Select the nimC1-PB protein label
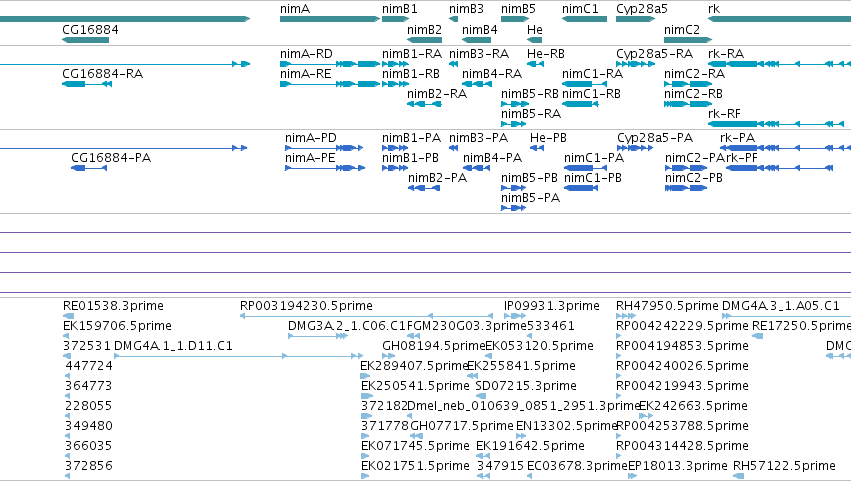 [593, 178]
